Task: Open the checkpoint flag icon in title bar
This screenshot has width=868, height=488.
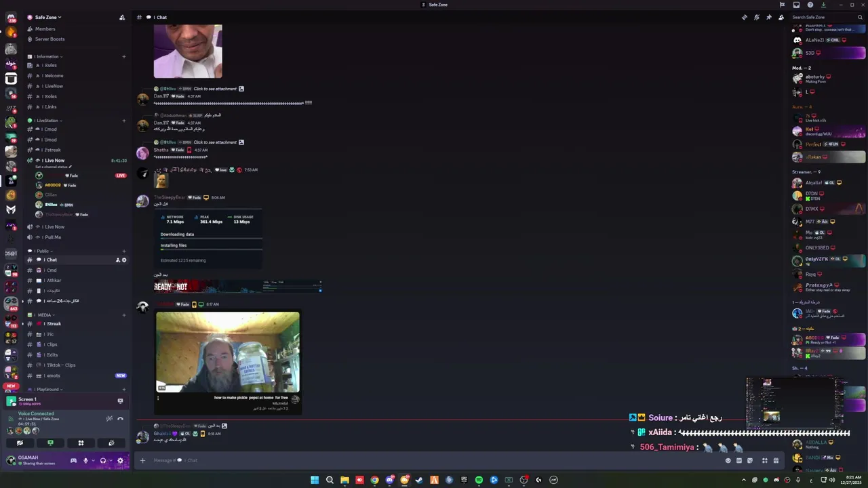Action: [x=782, y=5]
